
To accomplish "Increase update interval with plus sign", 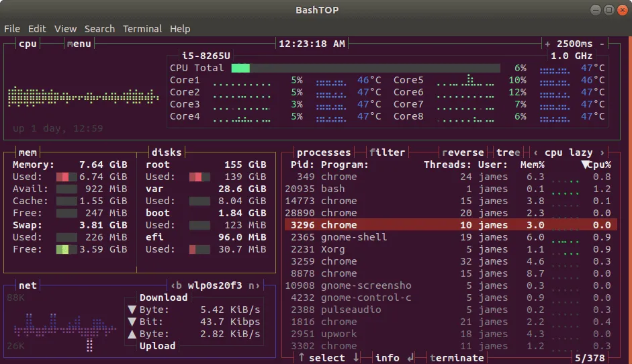I will coord(547,44).
